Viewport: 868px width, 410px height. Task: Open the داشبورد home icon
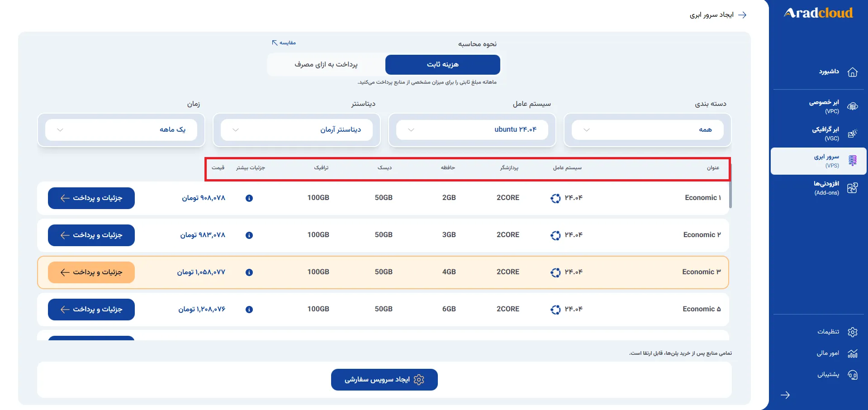coord(853,72)
